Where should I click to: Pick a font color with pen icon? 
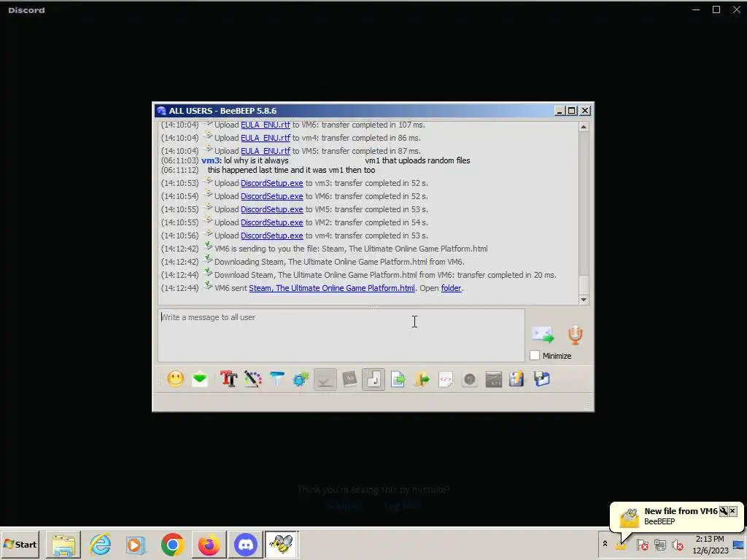(x=253, y=379)
